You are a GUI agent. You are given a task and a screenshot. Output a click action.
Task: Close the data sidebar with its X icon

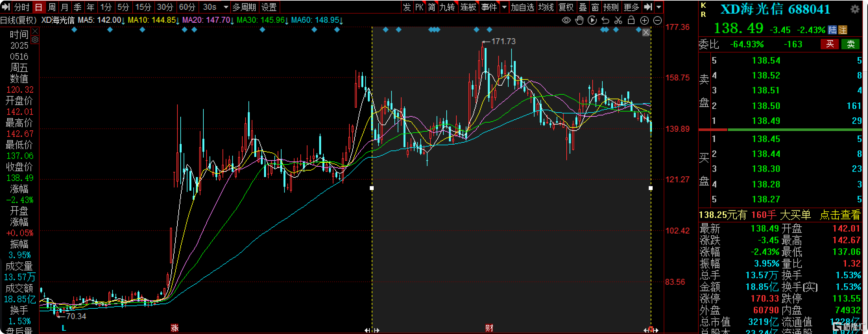[x=35, y=31]
